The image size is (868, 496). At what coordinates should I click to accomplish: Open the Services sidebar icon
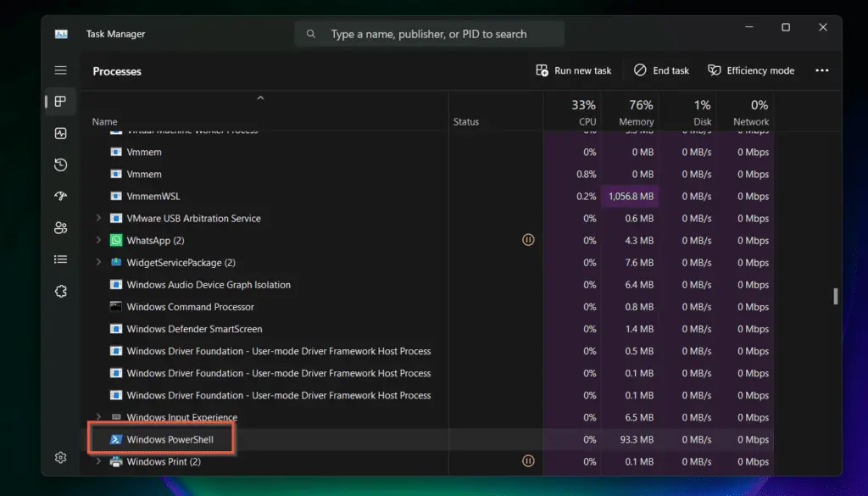tap(61, 291)
